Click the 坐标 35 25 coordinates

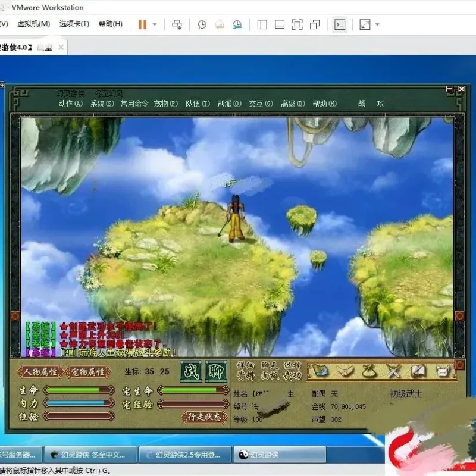point(147,371)
